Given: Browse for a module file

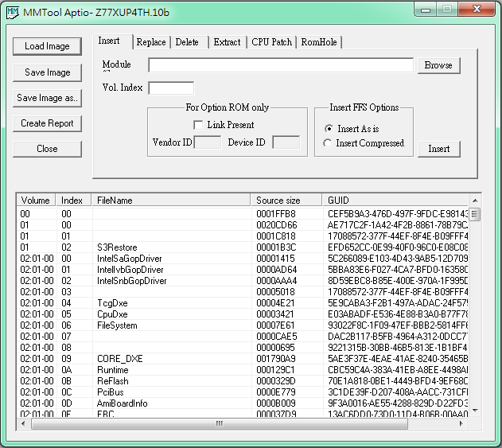Looking at the screenshot, I should [438, 65].
